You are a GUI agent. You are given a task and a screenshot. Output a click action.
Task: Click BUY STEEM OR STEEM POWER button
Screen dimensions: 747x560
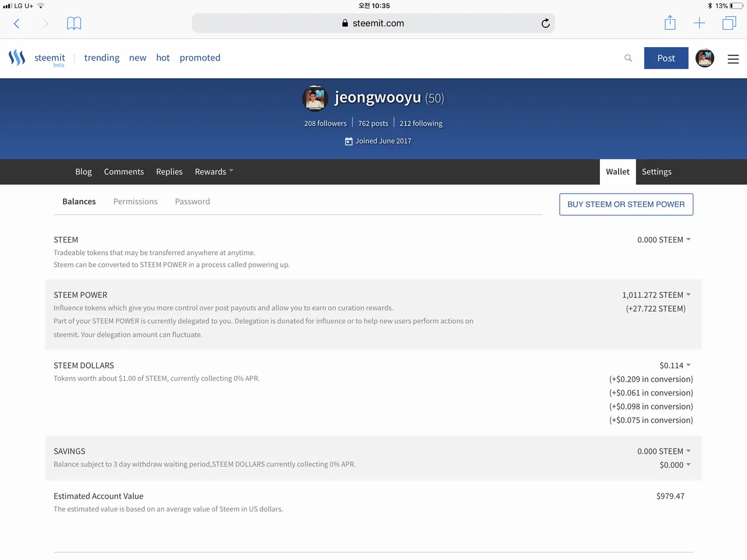[x=626, y=204]
